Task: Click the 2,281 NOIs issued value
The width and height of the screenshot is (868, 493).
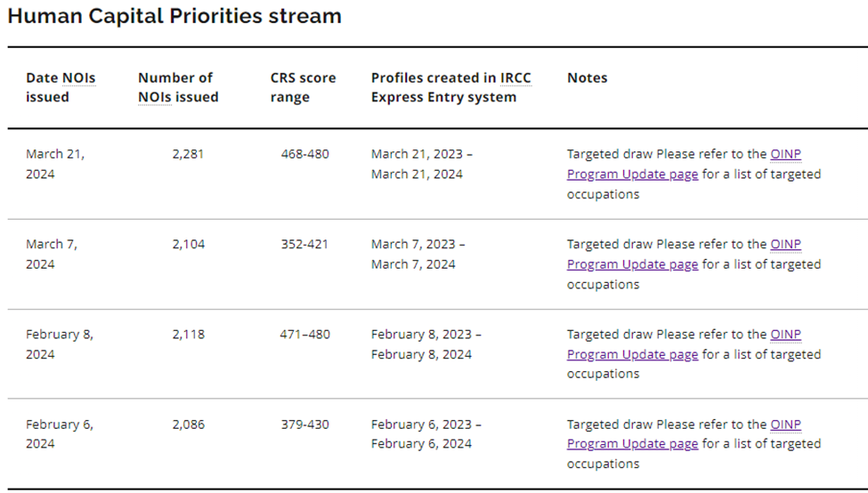Action: click(x=188, y=154)
